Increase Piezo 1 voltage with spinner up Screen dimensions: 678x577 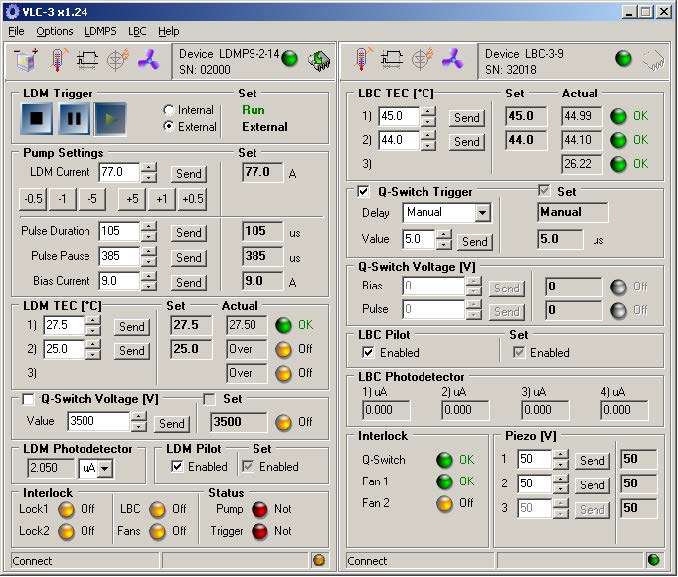[561, 454]
